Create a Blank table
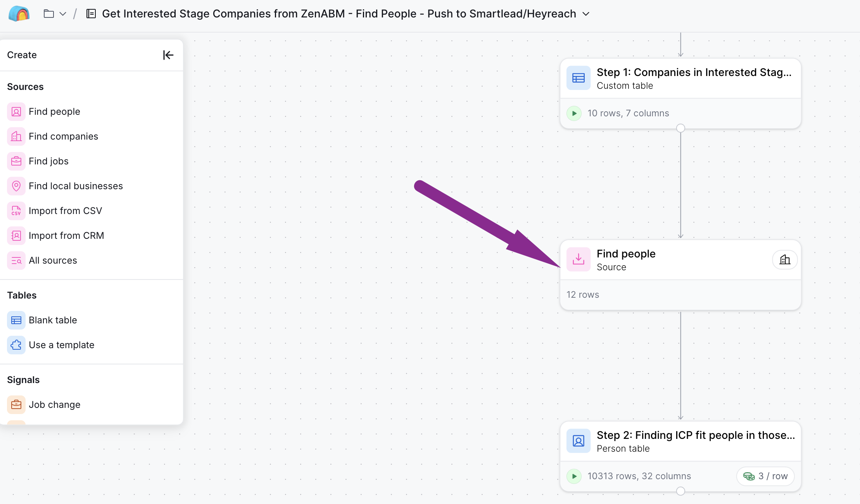The image size is (860, 504). click(x=53, y=320)
